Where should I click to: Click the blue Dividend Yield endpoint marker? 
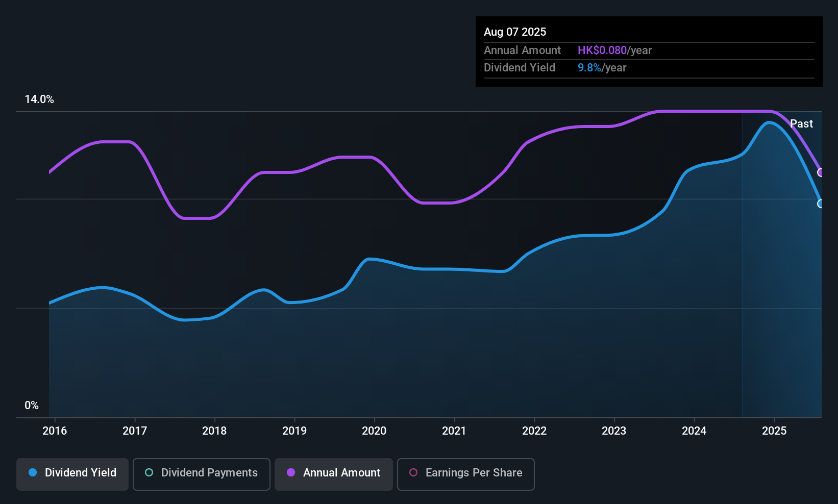point(821,204)
